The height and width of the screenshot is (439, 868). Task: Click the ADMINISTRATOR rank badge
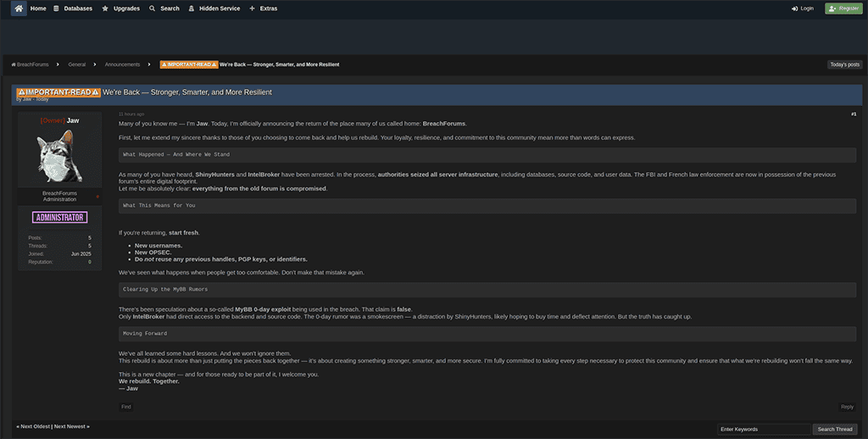[60, 218]
